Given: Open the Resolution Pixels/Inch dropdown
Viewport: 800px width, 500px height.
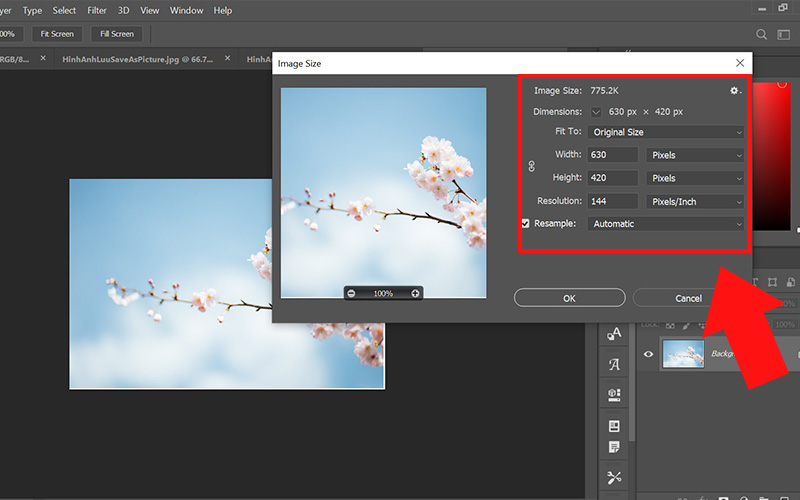Looking at the screenshot, I should [695, 202].
